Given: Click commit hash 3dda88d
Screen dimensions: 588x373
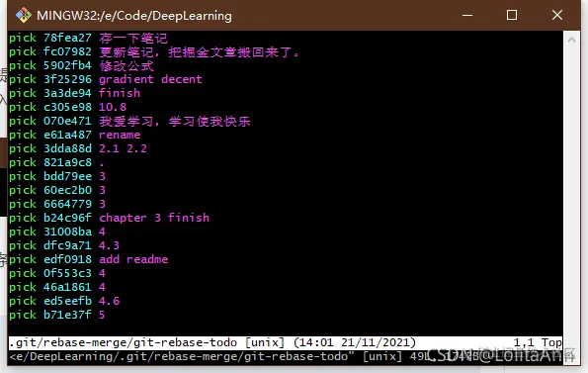Looking at the screenshot, I should pos(67,149).
